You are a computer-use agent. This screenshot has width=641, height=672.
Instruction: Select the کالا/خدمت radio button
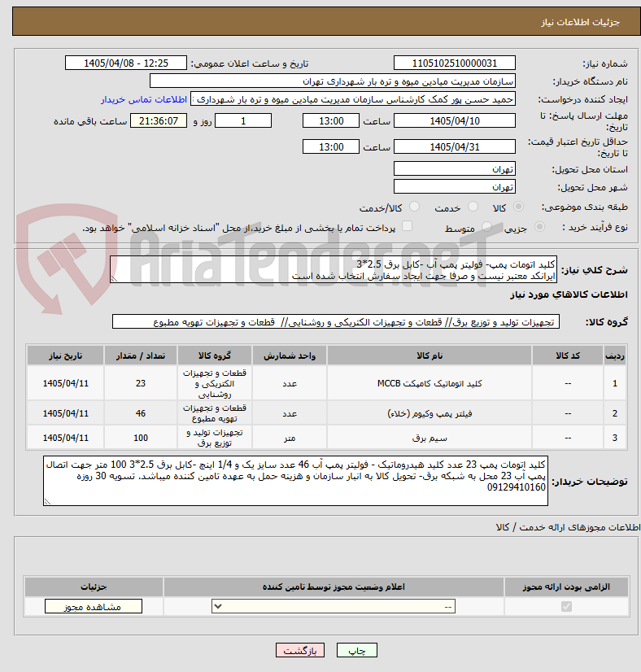coord(414,207)
